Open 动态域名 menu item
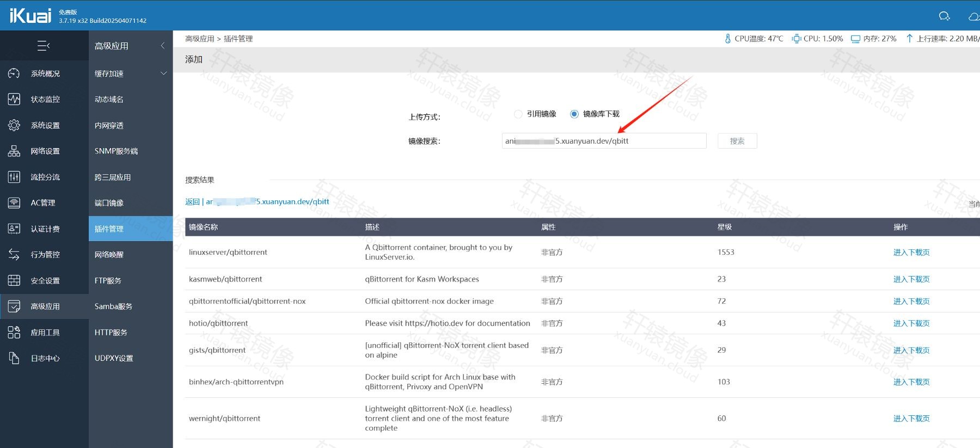This screenshot has width=980, height=448. 109,99
